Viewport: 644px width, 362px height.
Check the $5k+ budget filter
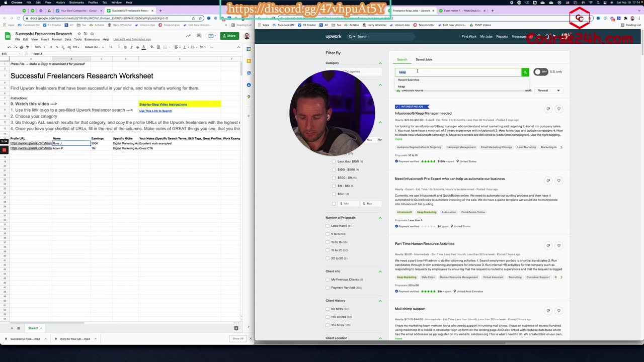pyautogui.click(x=334, y=194)
